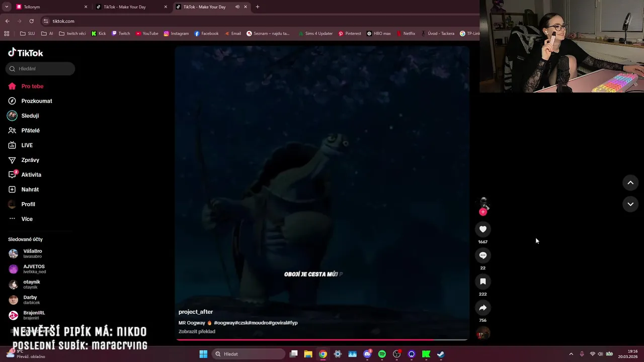Screen dimensions: 644x362
Task: Switch to the Tellonym tab
Action: [50, 7]
